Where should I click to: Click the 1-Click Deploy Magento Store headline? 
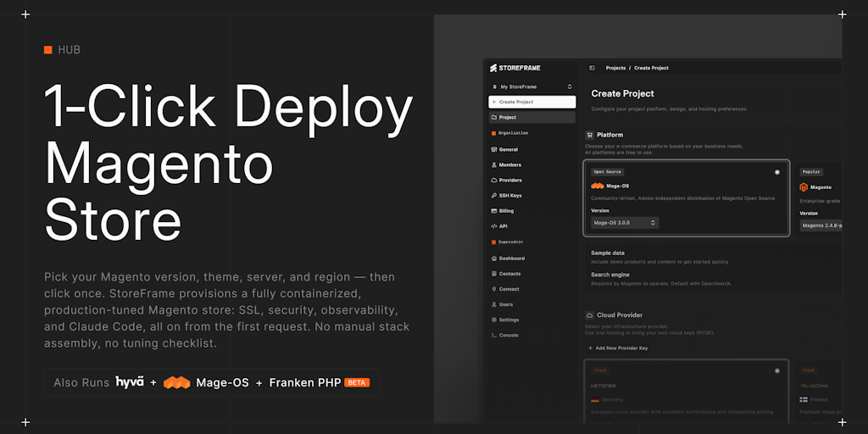click(228, 162)
